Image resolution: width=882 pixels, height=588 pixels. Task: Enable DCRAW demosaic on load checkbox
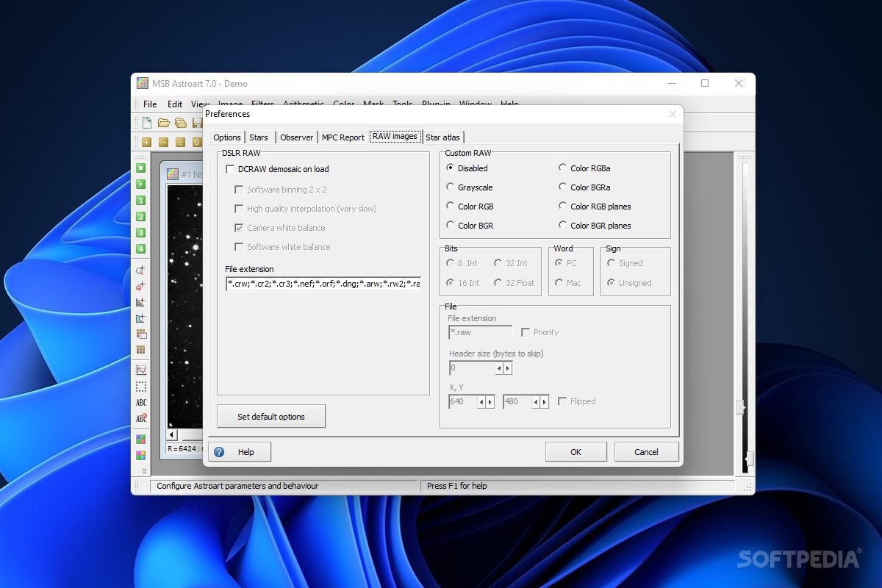pyautogui.click(x=230, y=169)
